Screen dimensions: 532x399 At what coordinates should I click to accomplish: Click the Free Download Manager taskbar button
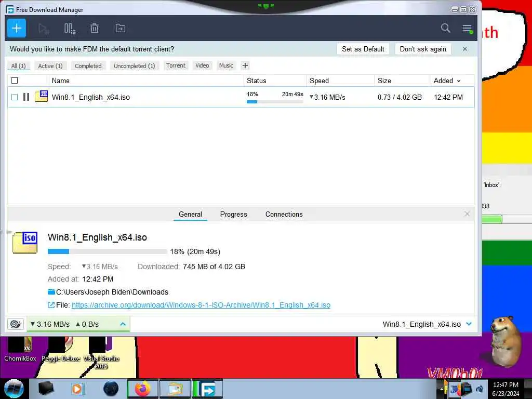tap(207, 389)
